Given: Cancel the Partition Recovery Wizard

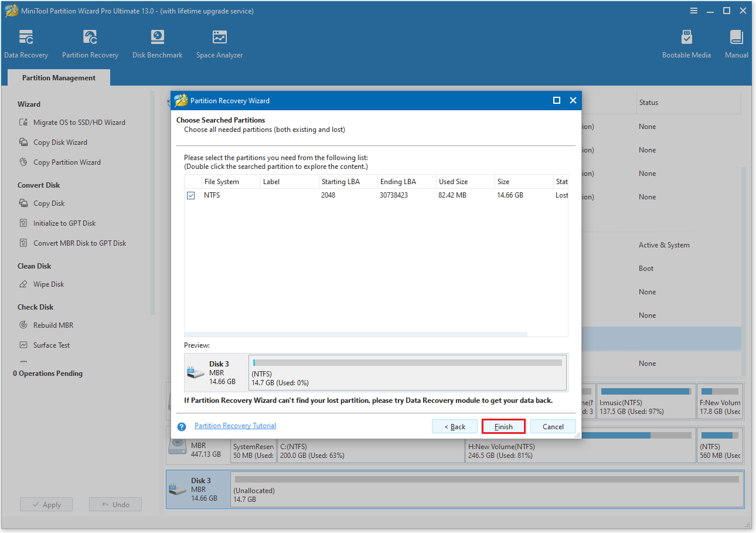Looking at the screenshot, I should 553,427.
